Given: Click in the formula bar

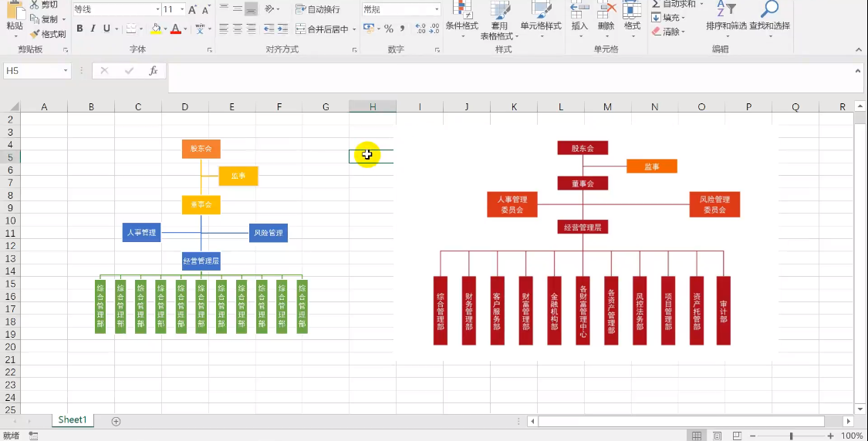Looking at the screenshot, I should (x=511, y=78).
